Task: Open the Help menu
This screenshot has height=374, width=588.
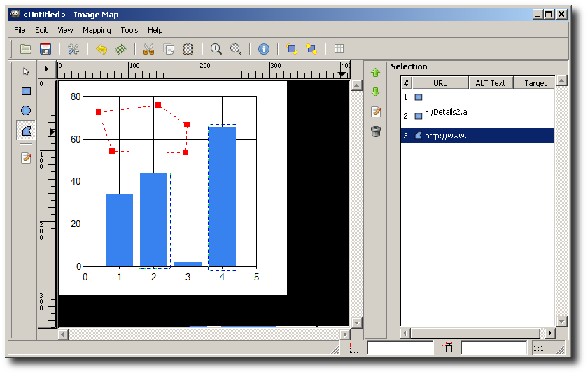Action: pyautogui.click(x=155, y=30)
